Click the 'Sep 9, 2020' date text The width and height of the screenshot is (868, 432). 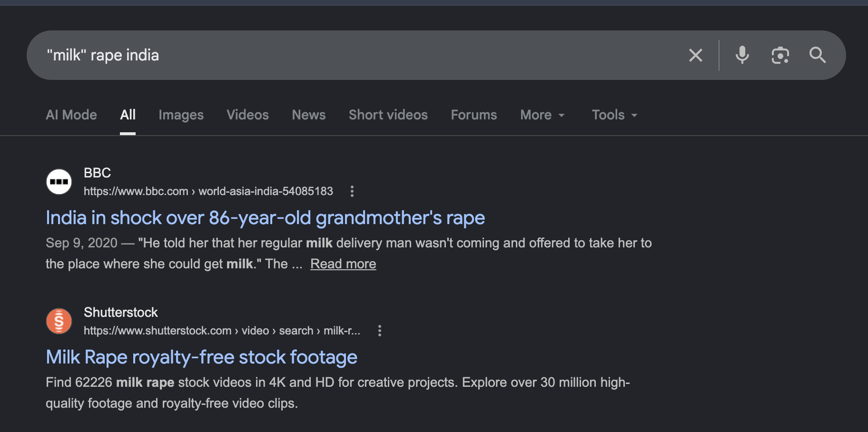[x=81, y=243]
